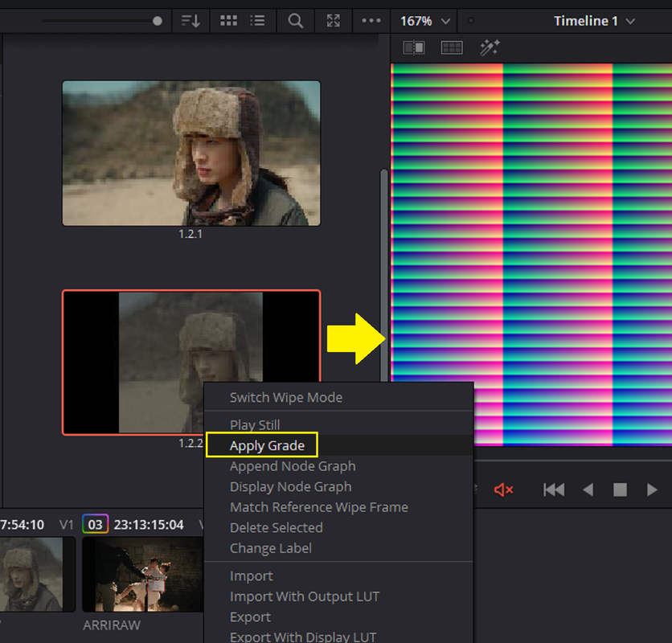Adjust the thumbnail size slider handle

[x=158, y=21]
